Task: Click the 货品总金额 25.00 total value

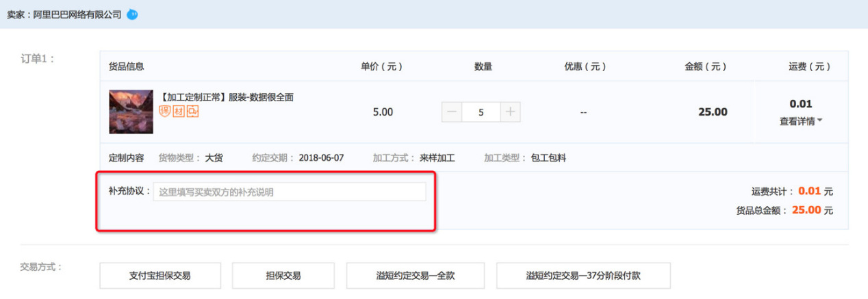Action: tap(806, 210)
